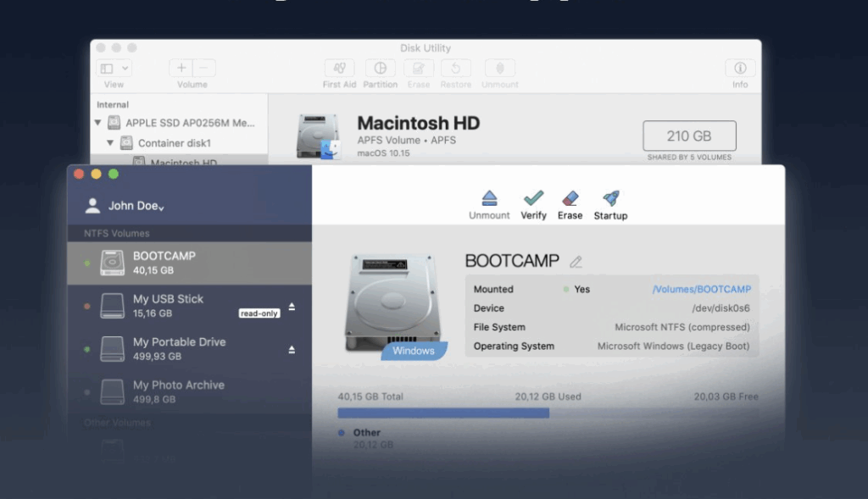Click the 40,15 GB Total label
868x499 pixels.
pos(370,396)
